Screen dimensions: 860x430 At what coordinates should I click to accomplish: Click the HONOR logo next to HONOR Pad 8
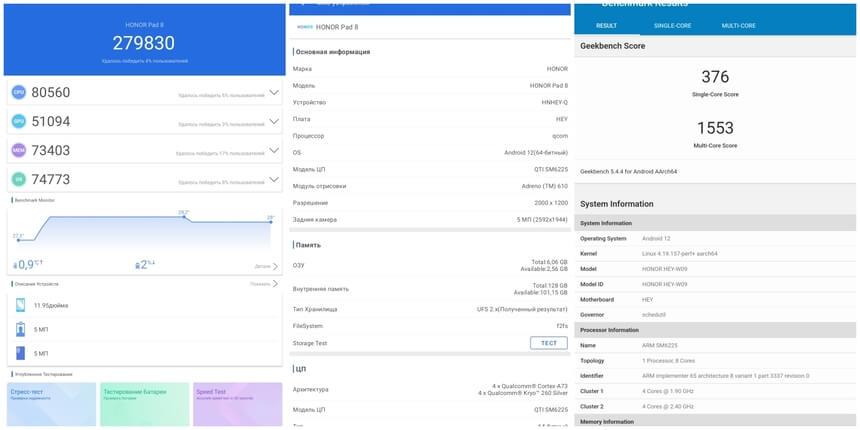(305, 27)
